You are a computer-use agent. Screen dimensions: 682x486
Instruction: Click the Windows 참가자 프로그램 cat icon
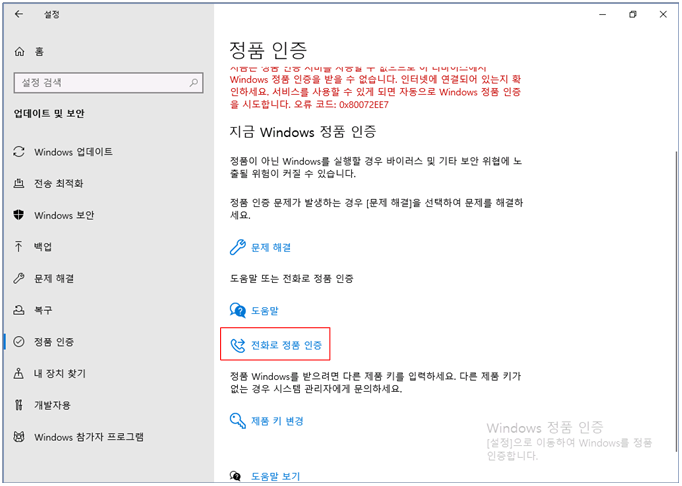(x=19, y=436)
